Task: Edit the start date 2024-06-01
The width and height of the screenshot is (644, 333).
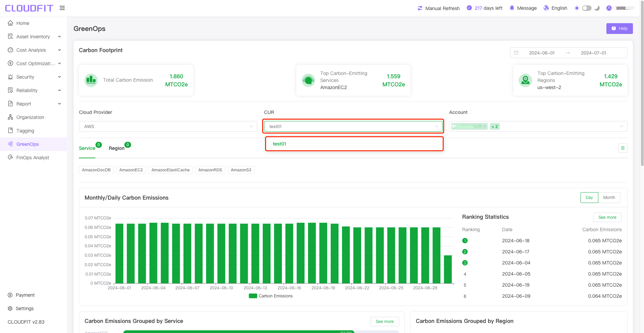Action: click(x=542, y=53)
